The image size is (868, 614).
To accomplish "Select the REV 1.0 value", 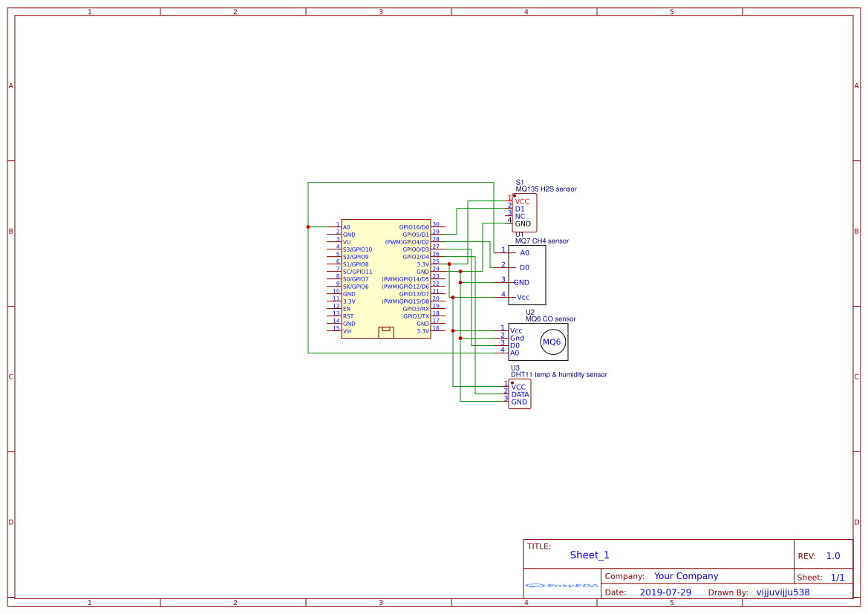I will tap(833, 555).
